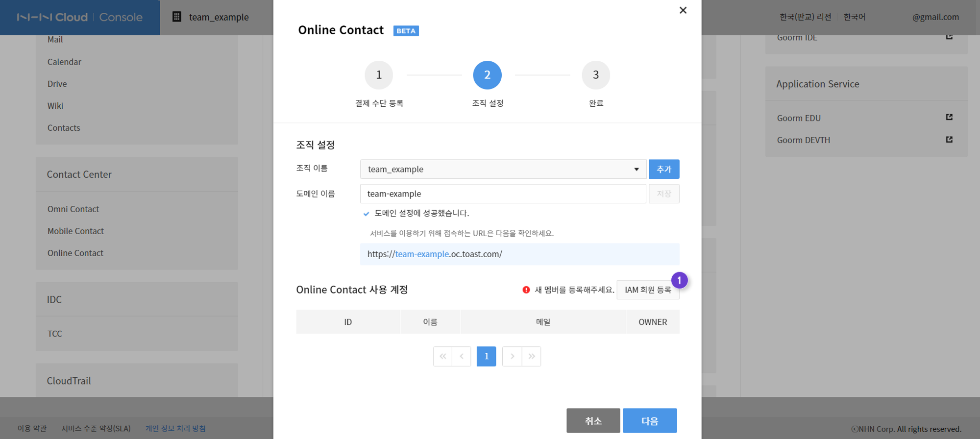Click the 도메인 설정에 성공했습니다 message
Screen dimensions: 980x439
point(421,213)
